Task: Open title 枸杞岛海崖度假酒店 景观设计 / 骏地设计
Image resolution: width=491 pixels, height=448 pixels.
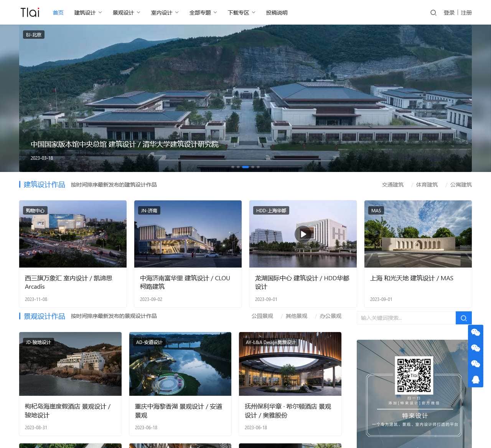Action: click(x=68, y=411)
